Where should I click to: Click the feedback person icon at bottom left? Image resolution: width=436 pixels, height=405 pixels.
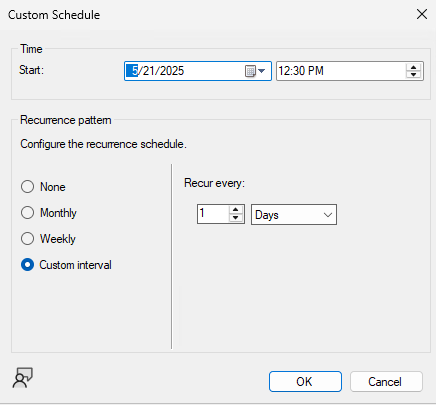(23, 378)
